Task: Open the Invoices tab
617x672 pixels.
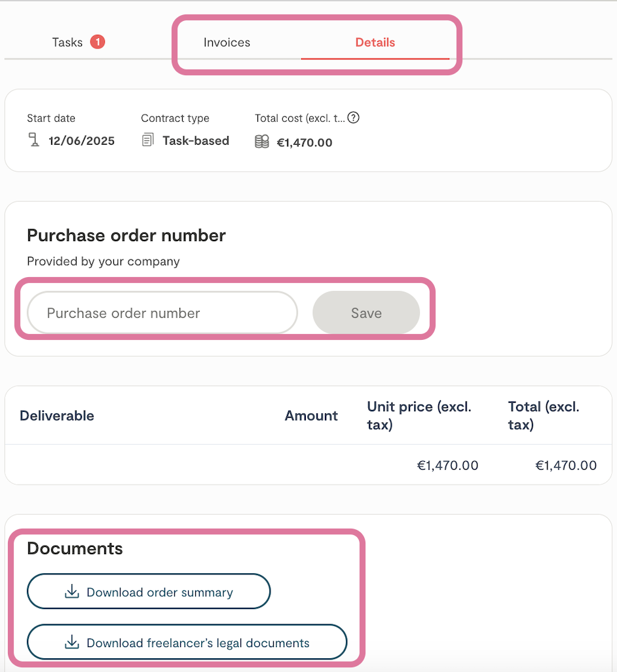Action: click(x=227, y=43)
